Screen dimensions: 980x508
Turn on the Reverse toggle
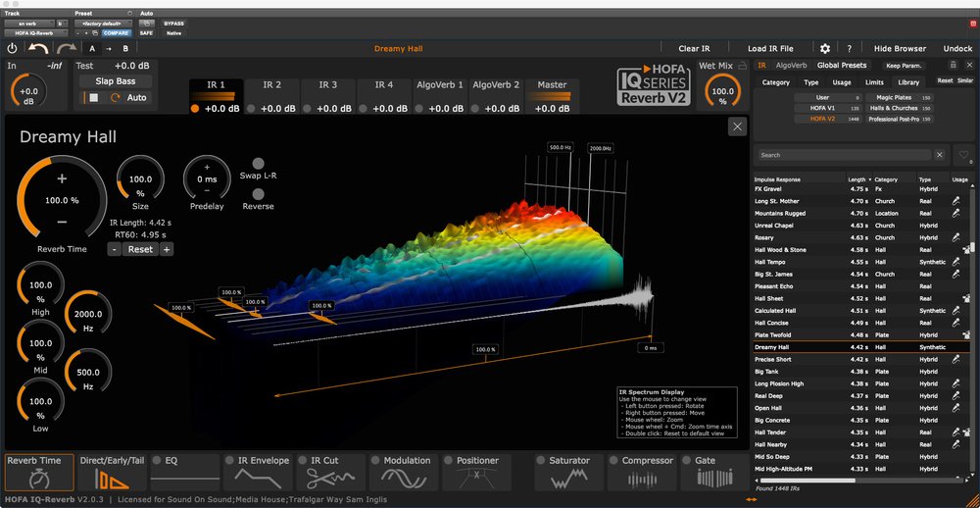coord(258,194)
